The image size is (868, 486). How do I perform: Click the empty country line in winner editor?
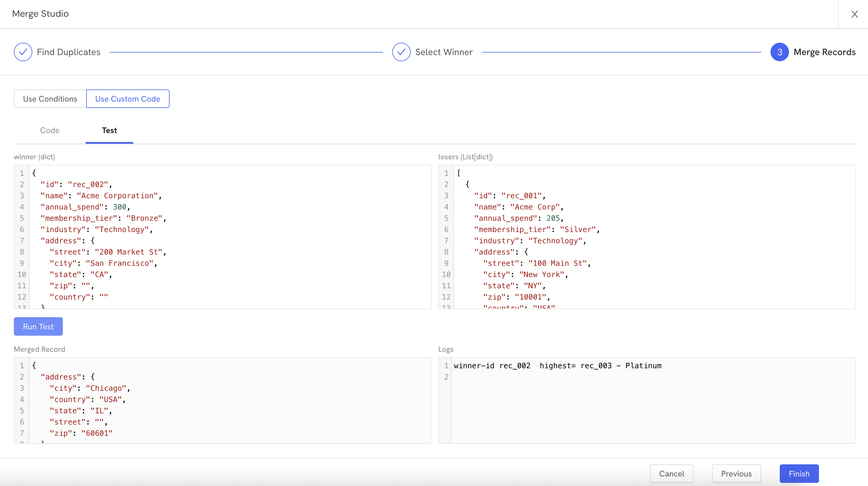78,297
